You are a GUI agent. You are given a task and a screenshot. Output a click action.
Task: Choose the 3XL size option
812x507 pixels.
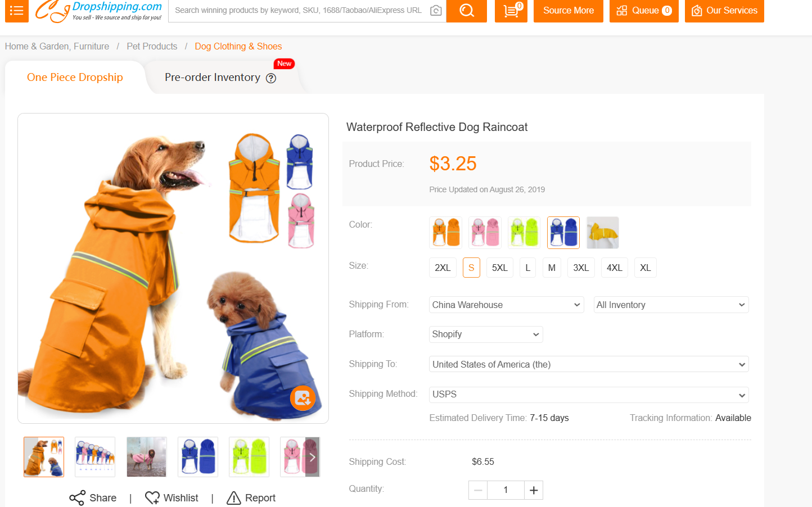click(581, 268)
